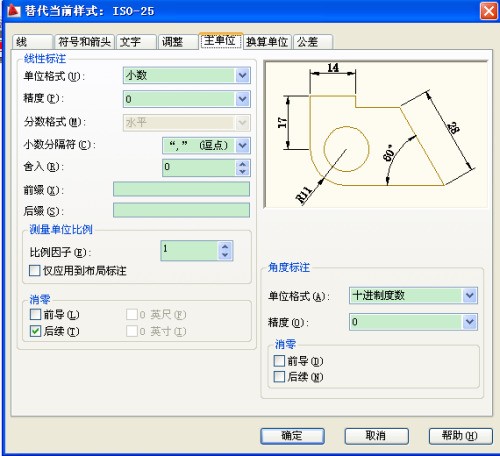Expand linear 精度 dropdown
This screenshot has width=500, height=456.
pyautogui.click(x=187, y=99)
